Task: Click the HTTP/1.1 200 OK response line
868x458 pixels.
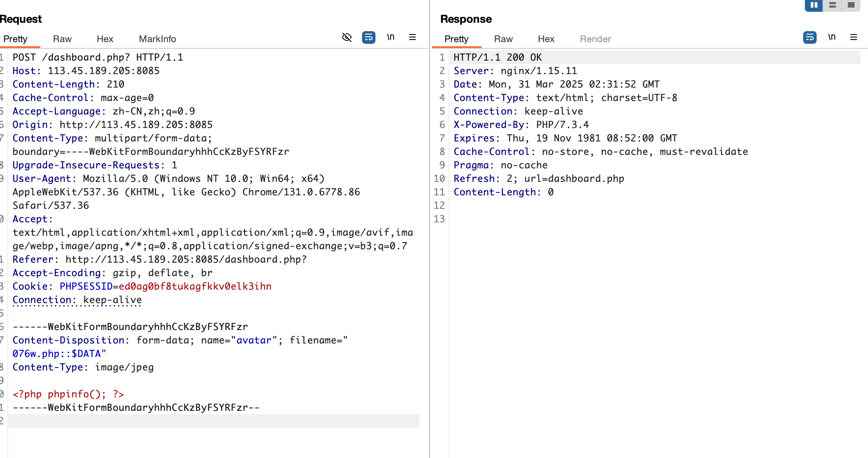Action: 498,58
